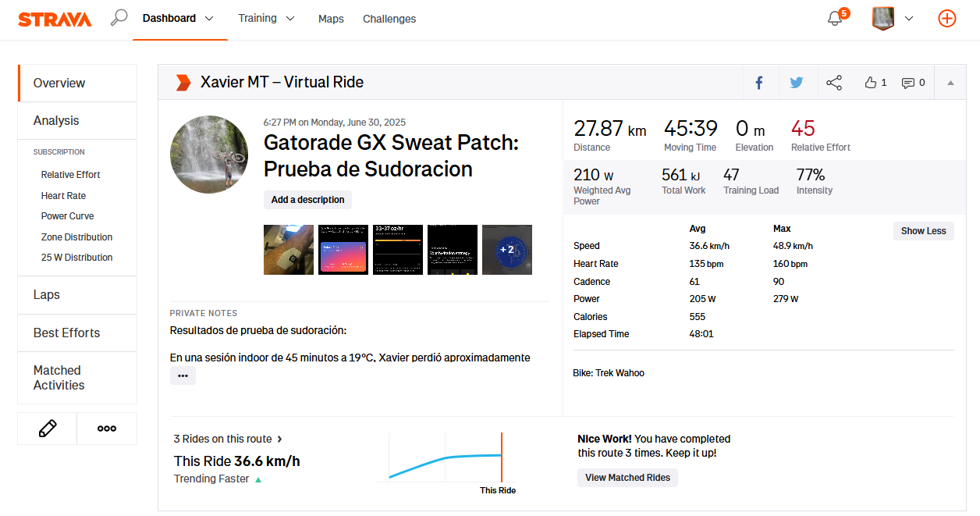The width and height of the screenshot is (980, 516).
Task: Open Matched Activities sidebar tab
Action: tap(77, 378)
